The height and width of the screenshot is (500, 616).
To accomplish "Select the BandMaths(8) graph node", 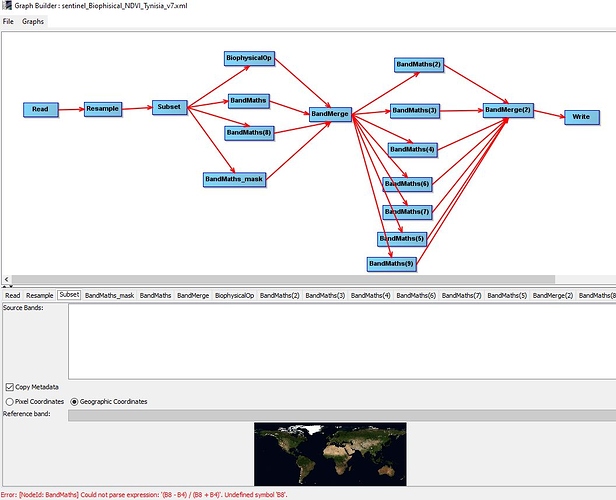I will 249,133.
